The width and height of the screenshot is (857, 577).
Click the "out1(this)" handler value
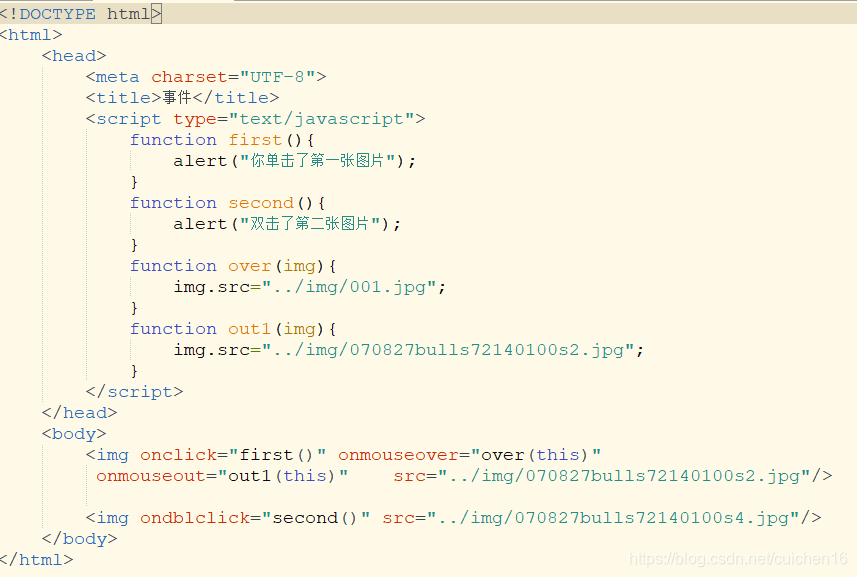tap(283, 476)
